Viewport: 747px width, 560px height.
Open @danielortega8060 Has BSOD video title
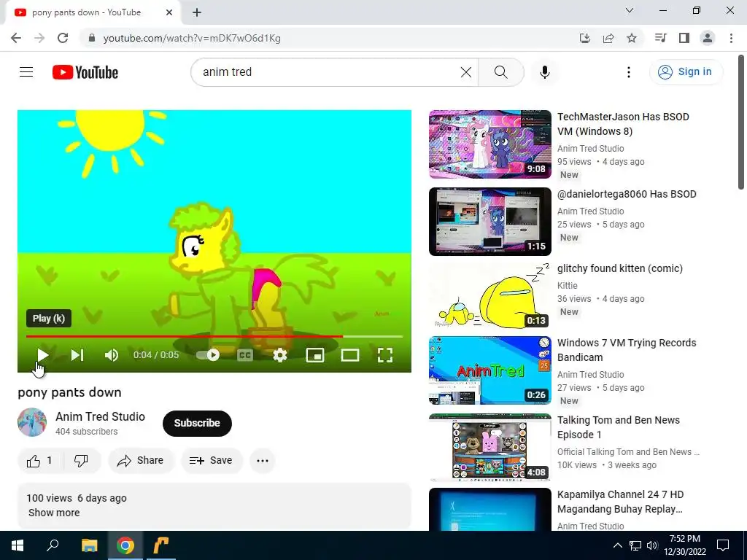[x=627, y=194]
